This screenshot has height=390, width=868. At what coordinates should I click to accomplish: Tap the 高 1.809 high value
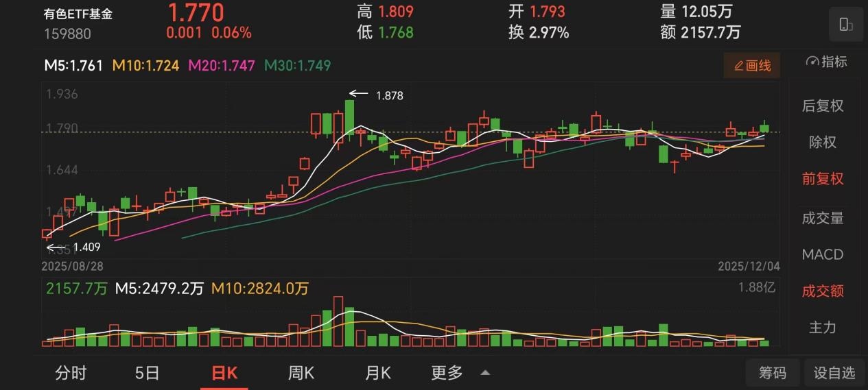(385, 11)
